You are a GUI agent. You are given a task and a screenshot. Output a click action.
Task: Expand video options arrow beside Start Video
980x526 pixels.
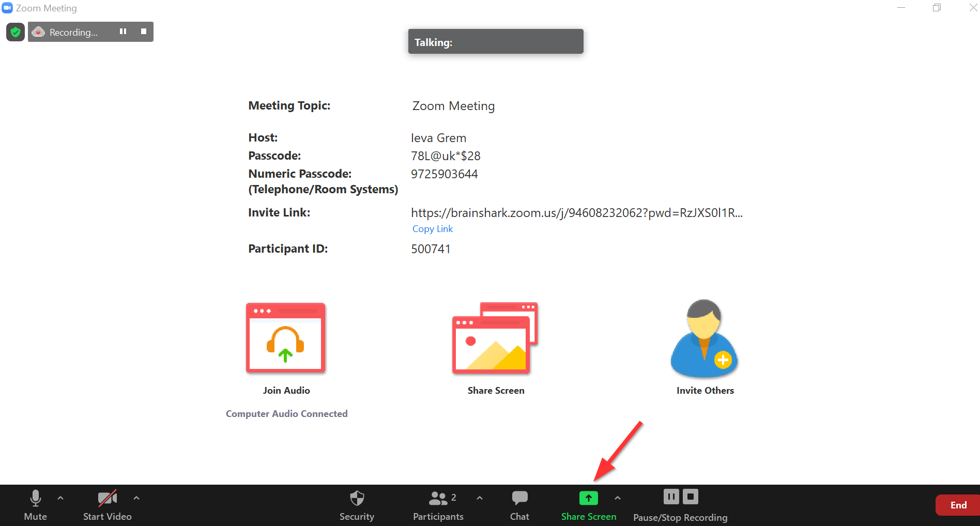pos(136,498)
